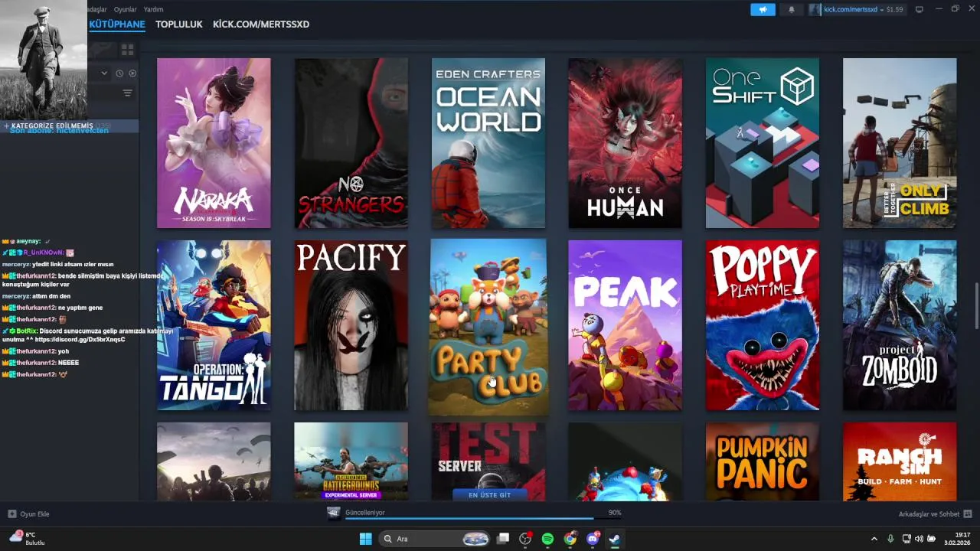Screen dimensions: 980x551
Task: Select the No Strangers game cover
Action: click(x=351, y=143)
